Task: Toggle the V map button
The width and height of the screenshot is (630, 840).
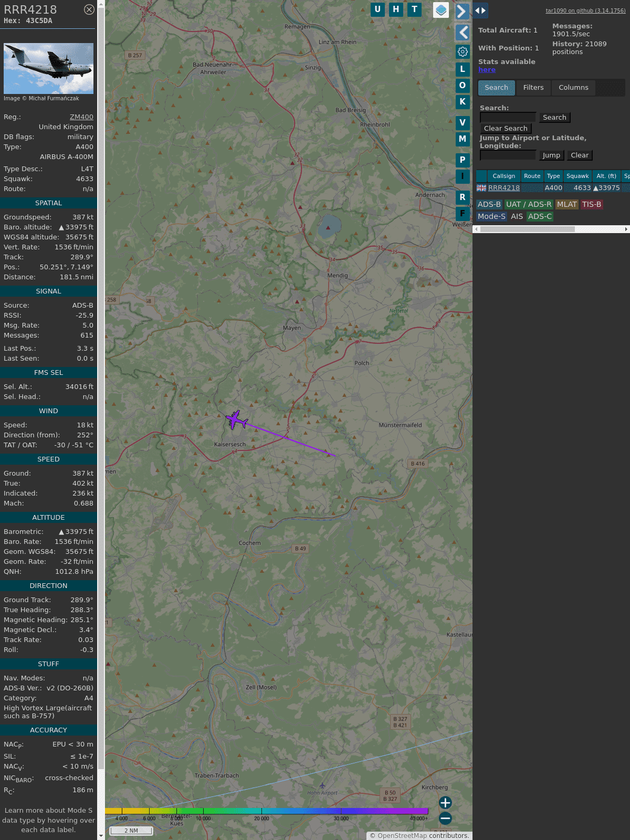Action: click(x=463, y=122)
